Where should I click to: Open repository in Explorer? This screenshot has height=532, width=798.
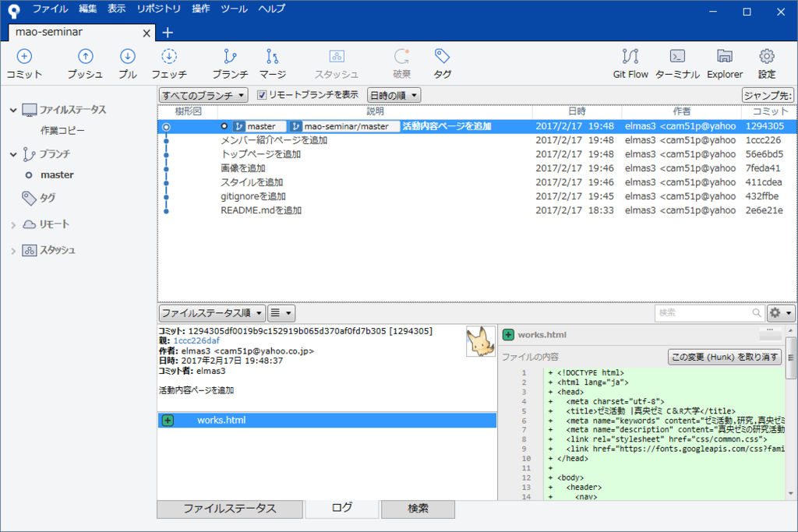[x=724, y=62]
